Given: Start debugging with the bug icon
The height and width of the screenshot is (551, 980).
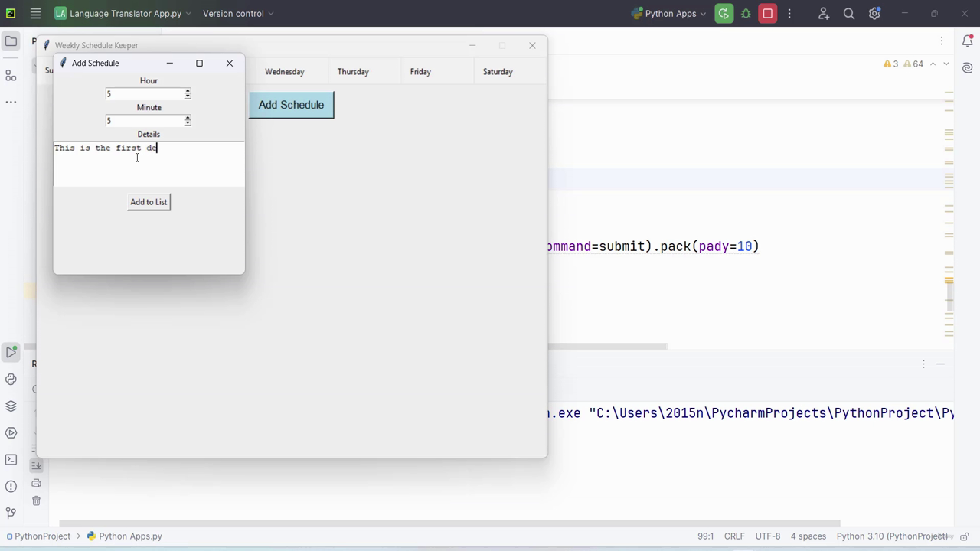Looking at the screenshot, I should click(x=746, y=14).
